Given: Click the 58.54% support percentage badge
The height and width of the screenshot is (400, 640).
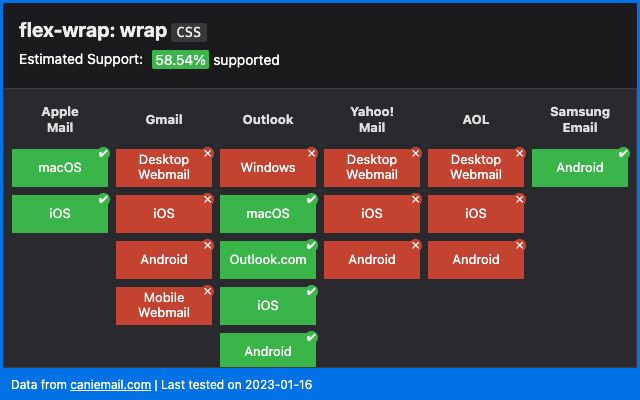Looking at the screenshot, I should coord(180,60).
